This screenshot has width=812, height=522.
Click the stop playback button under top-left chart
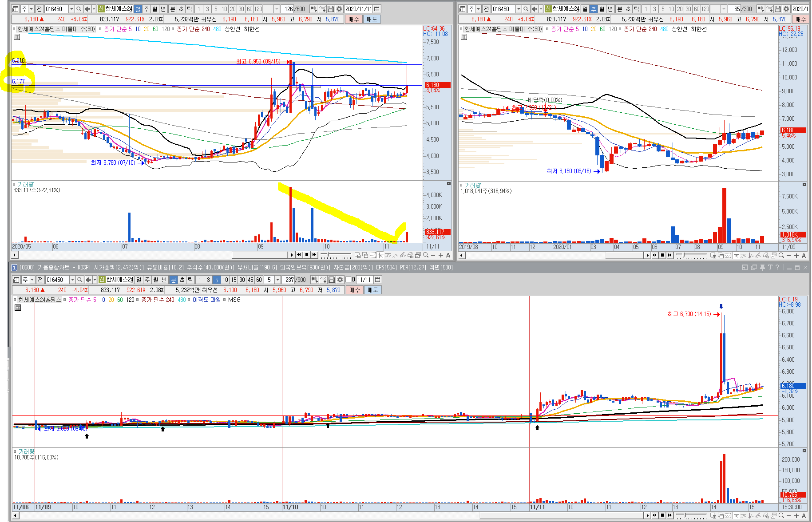pos(307,255)
